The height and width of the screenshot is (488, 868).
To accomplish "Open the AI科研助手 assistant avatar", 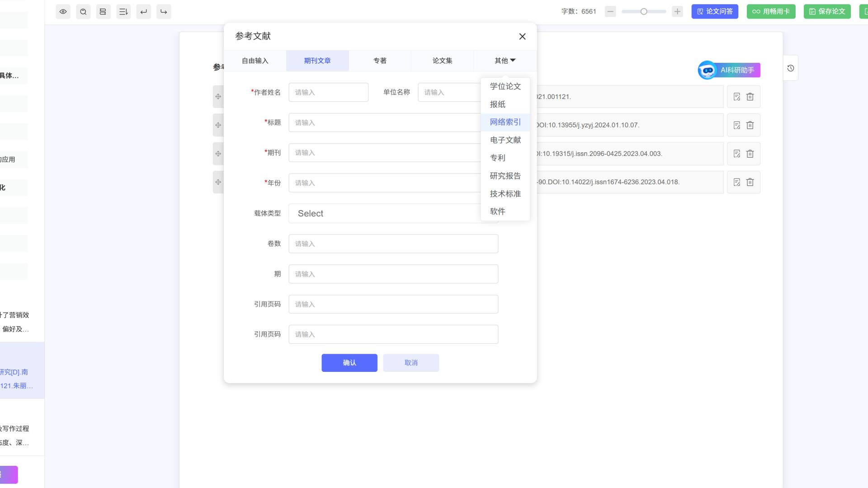I will pyautogui.click(x=707, y=70).
